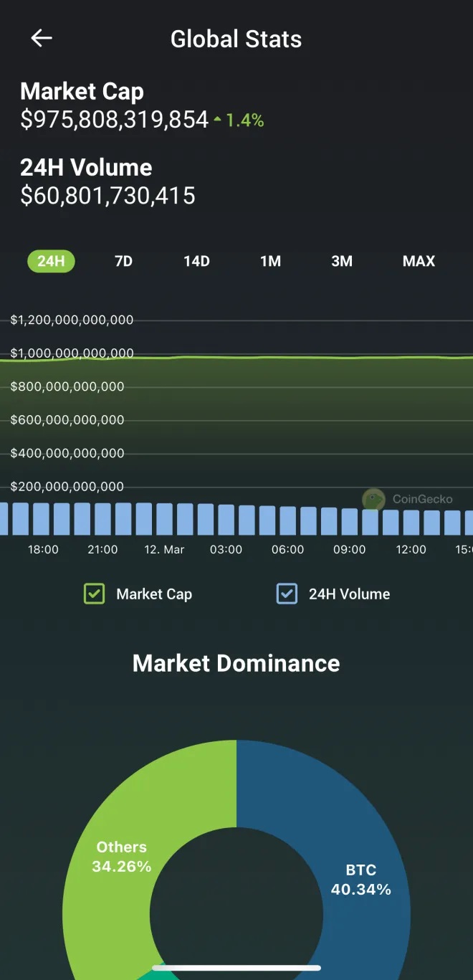
Task: Tap the volume bar at 18:00
Action: 42,518
